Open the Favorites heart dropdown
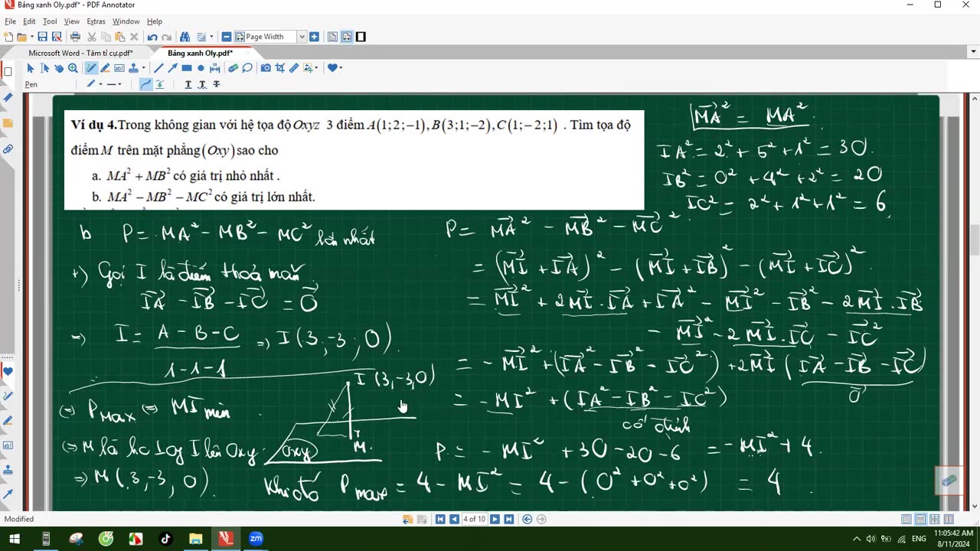Screen dimensions: 980x551 pyautogui.click(x=341, y=68)
